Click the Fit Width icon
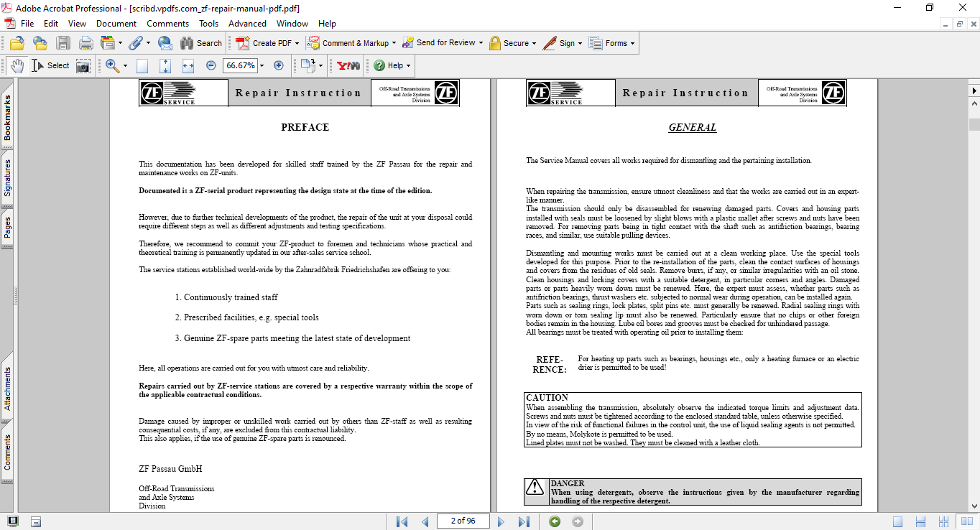This screenshot has width=980, height=530. pos(188,65)
